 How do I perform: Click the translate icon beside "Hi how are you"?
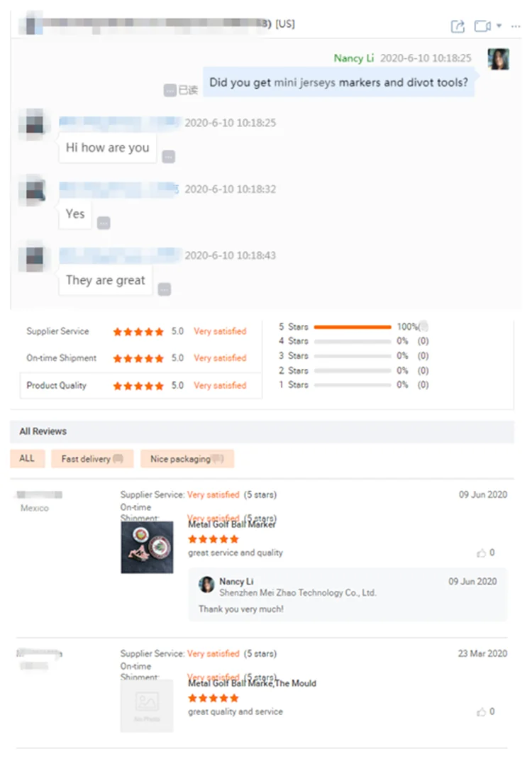[x=168, y=157]
